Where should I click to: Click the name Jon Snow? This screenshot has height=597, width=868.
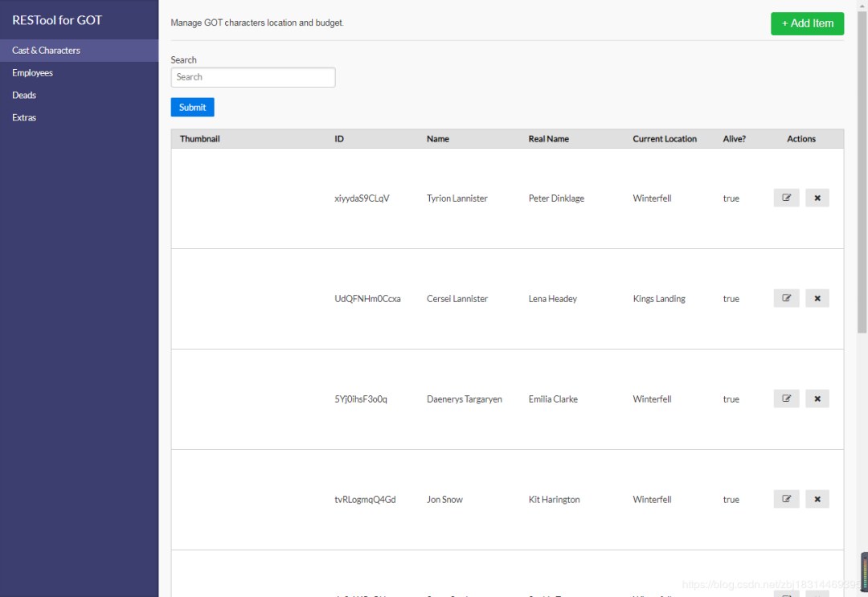coord(444,500)
